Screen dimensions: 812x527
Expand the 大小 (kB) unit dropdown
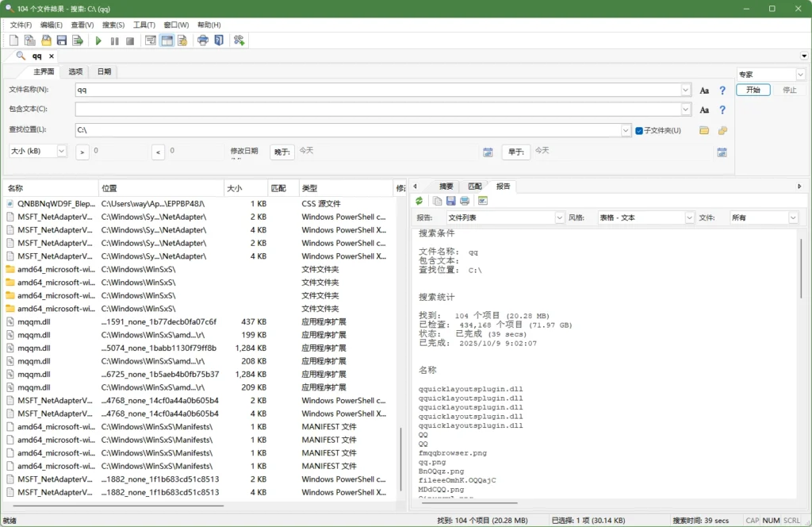click(x=60, y=150)
